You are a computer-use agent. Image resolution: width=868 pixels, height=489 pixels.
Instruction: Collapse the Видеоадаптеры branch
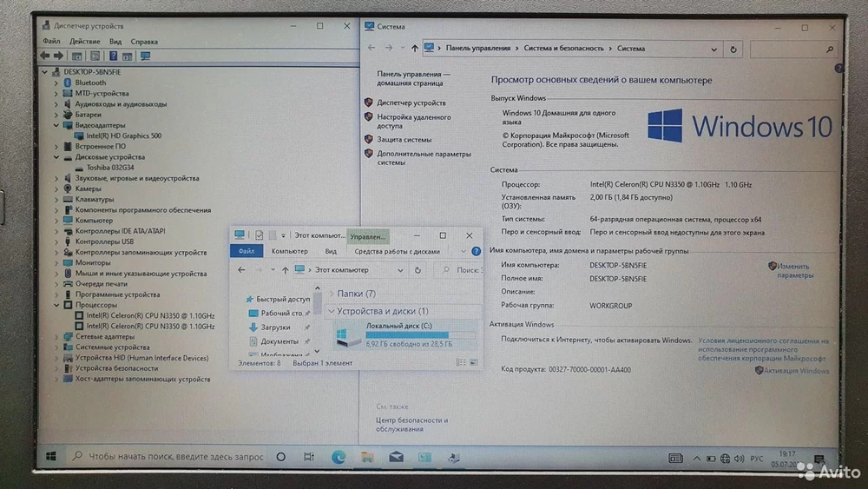(56, 125)
